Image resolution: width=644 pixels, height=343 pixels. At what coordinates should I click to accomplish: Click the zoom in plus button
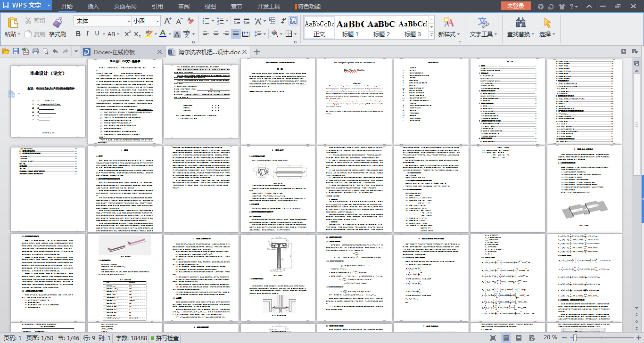point(640,338)
